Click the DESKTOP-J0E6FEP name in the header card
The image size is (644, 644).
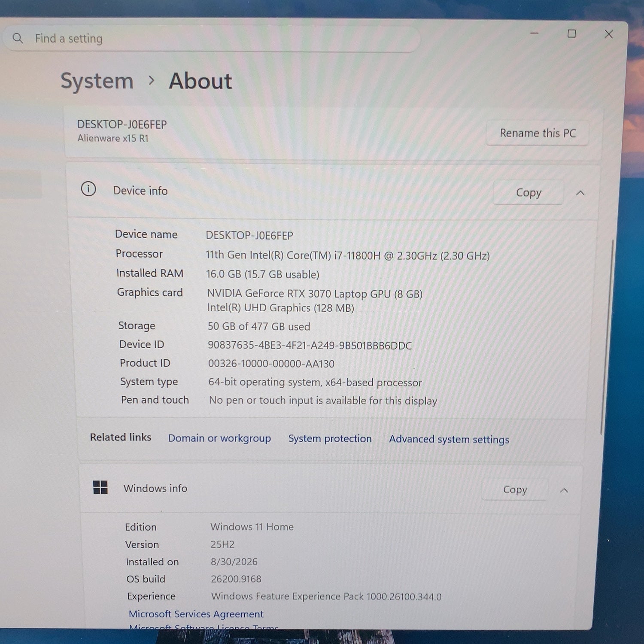coord(122,125)
